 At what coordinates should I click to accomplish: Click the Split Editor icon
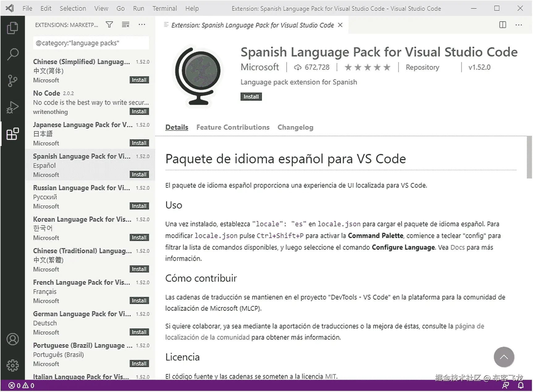click(x=503, y=24)
